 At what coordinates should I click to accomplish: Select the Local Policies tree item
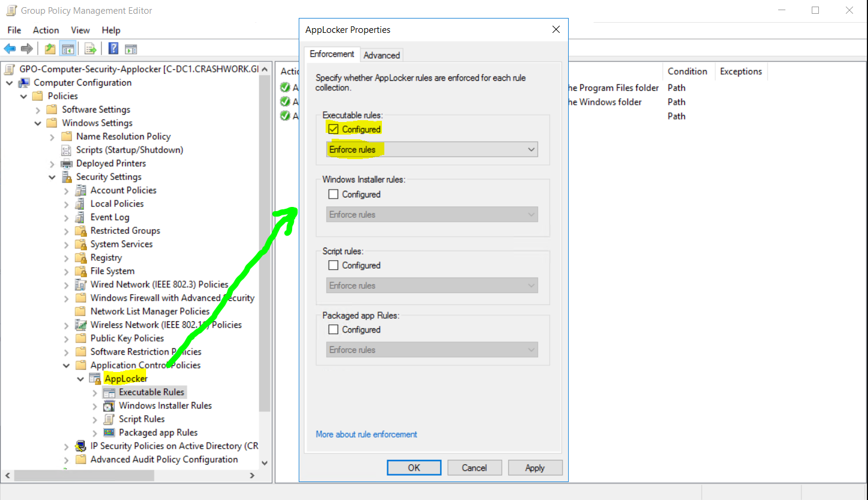pyautogui.click(x=117, y=204)
